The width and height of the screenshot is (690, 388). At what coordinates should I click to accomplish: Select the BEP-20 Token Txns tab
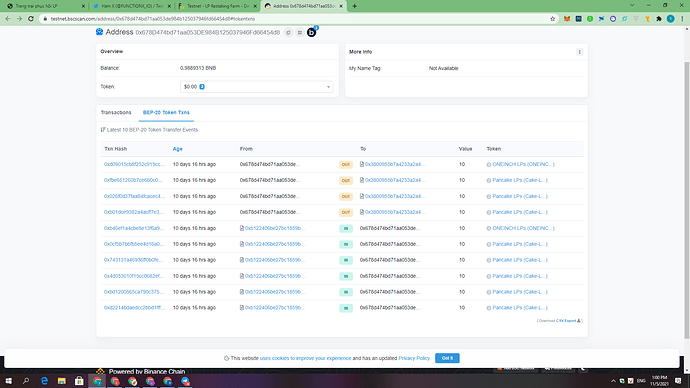(x=166, y=113)
